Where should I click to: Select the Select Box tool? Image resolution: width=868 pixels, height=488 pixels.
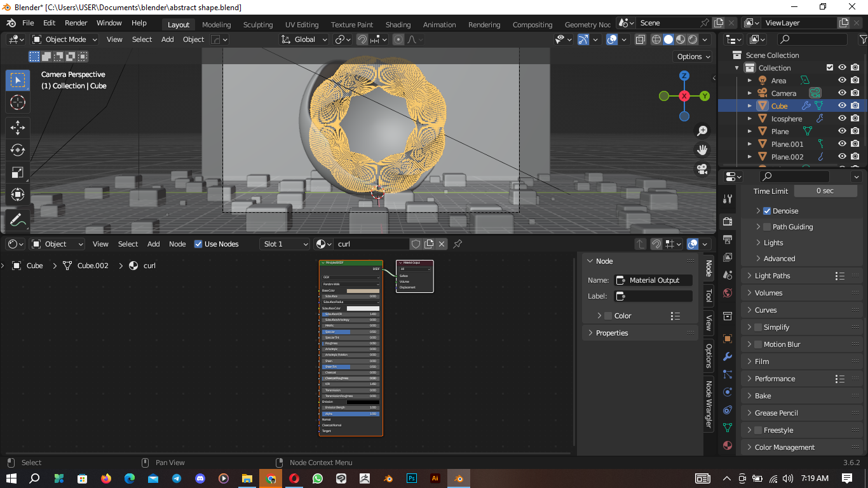coord(17,80)
